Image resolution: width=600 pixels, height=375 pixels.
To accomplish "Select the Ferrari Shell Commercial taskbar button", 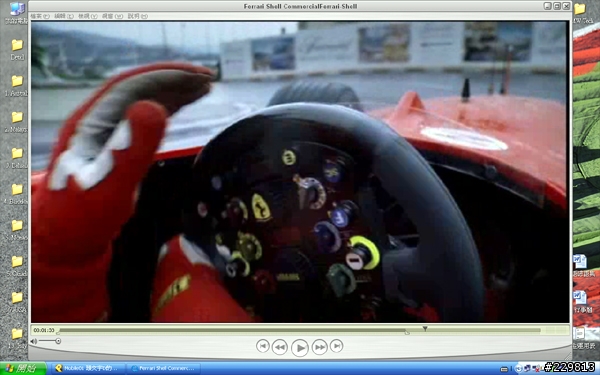I will click(x=163, y=368).
